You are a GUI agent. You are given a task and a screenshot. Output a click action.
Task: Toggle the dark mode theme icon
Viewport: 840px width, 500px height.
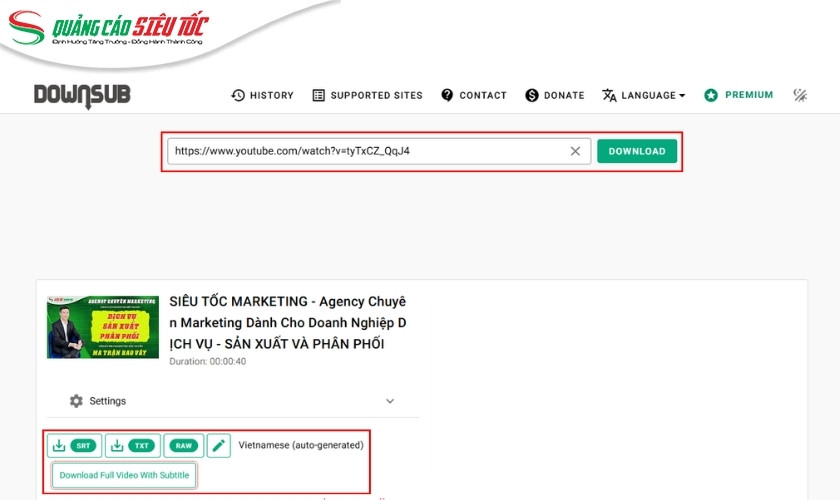pos(800,95)
